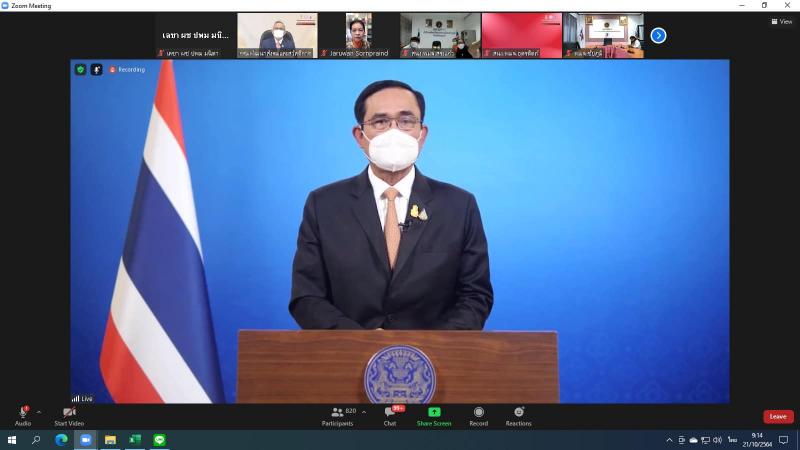Viewport: 800px width, 450px height.
Task: Click the green Share Screen button
Action: (x=434, y=416)
